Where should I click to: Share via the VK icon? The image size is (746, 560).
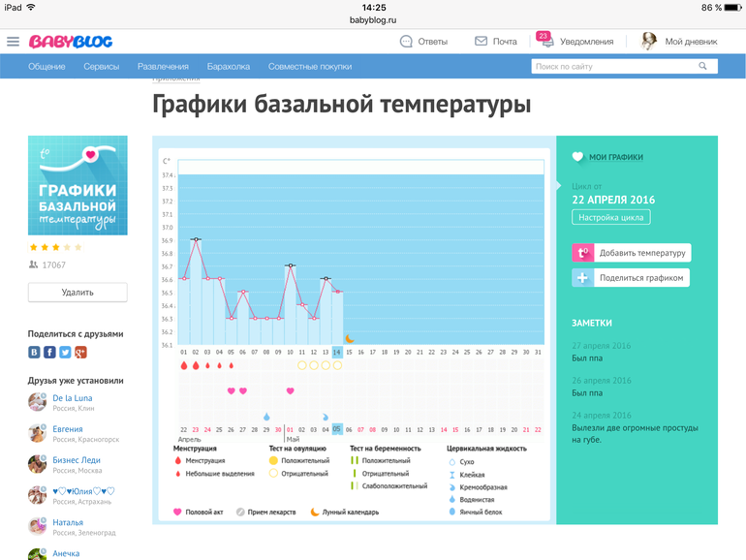pos(34,353)
